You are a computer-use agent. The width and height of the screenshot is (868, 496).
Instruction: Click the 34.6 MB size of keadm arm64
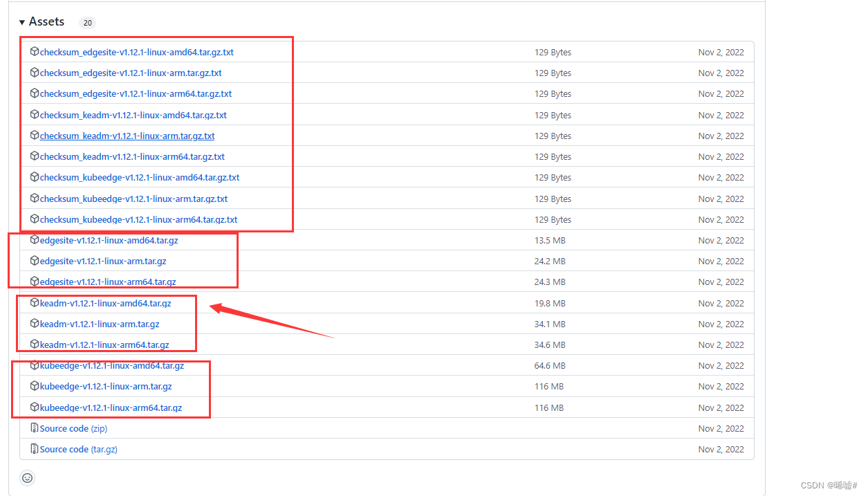(x=550, y=345)
